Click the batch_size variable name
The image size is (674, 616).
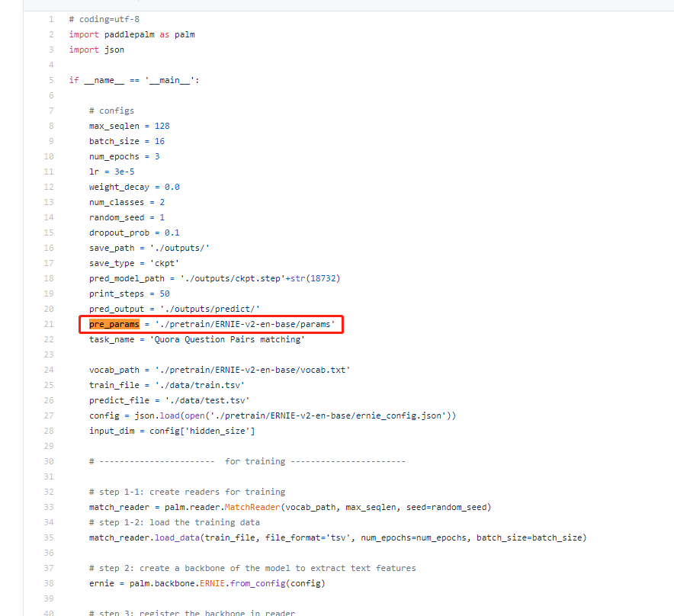click(x=114, y=142)
